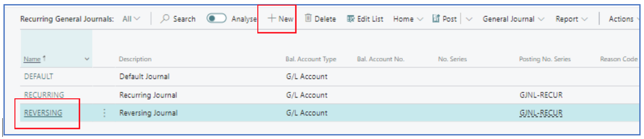Click GJNL-RECUR in the Reversing Journal row
Screen dimensions: 644x139
541,113
